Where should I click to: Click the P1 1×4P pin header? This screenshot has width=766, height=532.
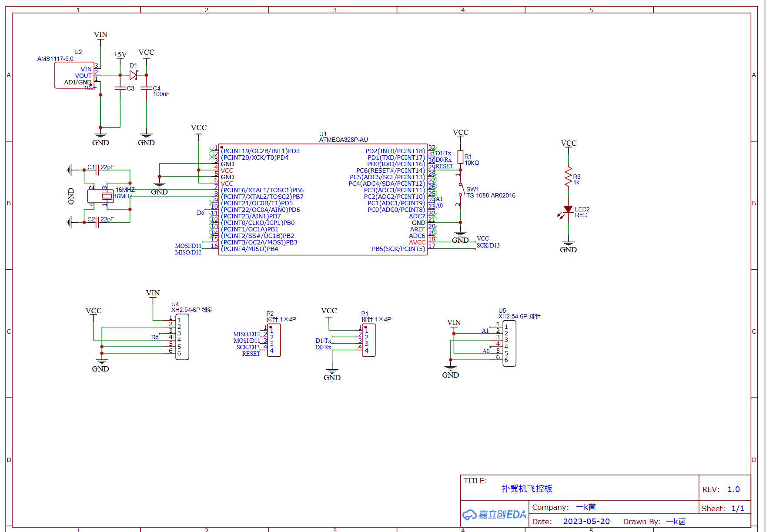369,340
